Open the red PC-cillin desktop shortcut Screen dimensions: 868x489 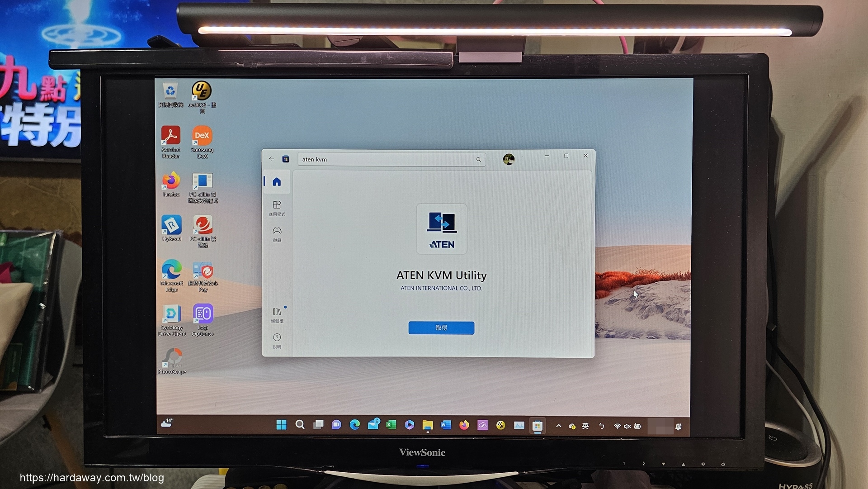(x=203, y=232)
